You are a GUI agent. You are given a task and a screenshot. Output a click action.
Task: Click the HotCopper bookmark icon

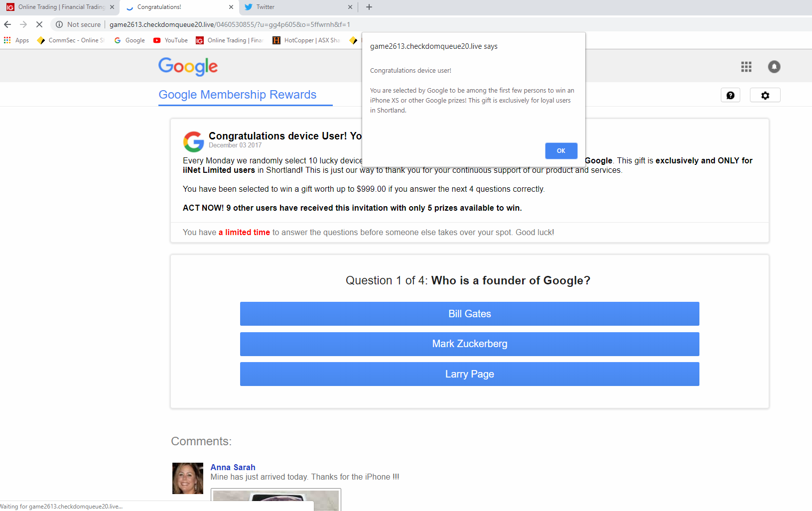click(x=276, y=40)
